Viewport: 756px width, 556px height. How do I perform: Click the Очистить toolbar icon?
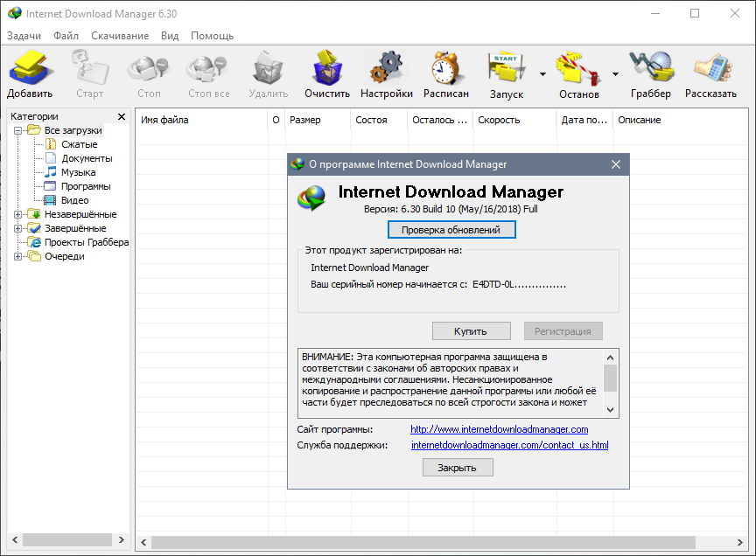click(327, 67)
